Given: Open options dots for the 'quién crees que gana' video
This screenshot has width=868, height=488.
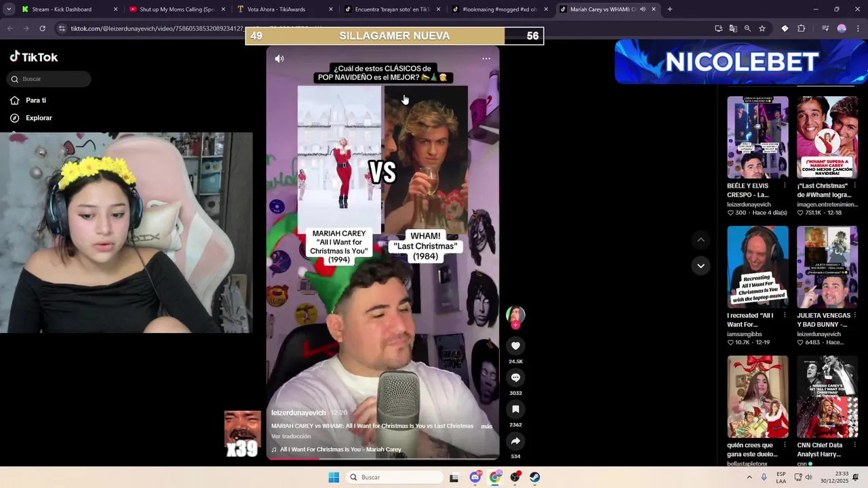Looking at the screenshot, I should click(785, 445).
